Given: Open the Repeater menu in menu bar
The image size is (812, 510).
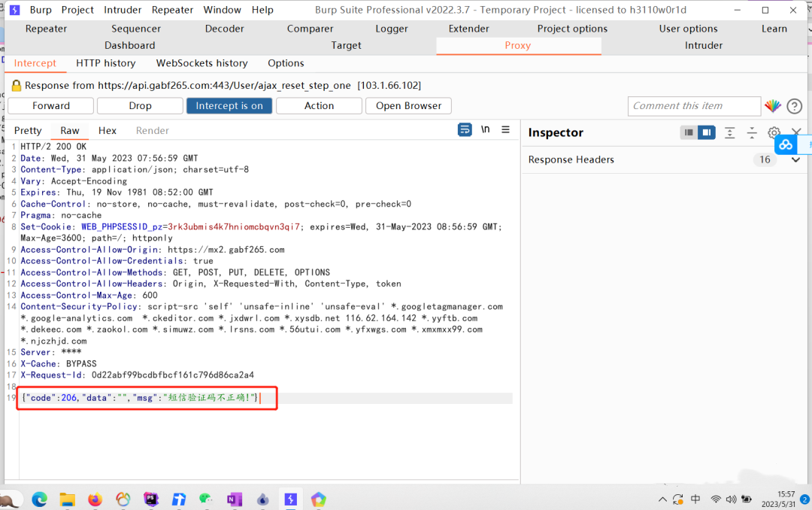Looking at the screenshot, I should pyautogui.click(x=172, y=10).
